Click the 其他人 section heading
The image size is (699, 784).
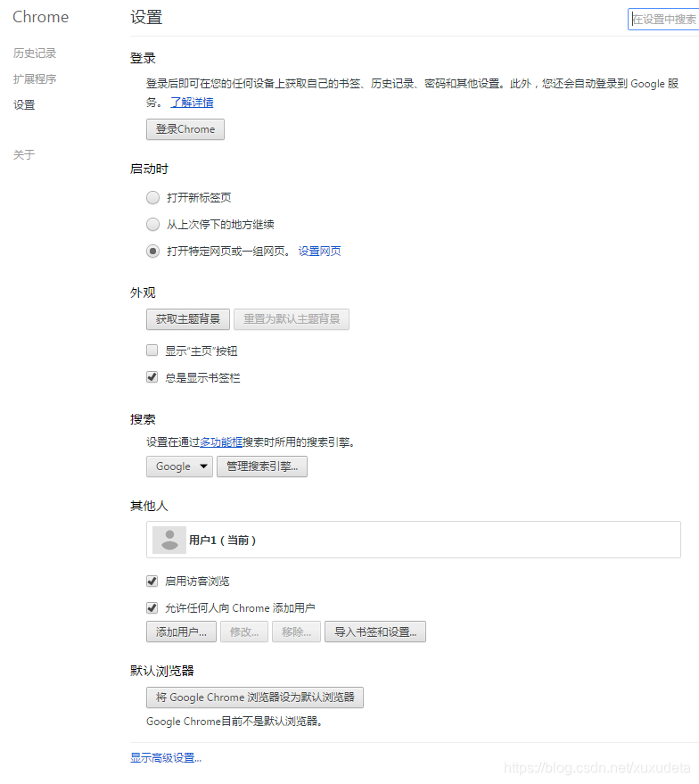149,506
